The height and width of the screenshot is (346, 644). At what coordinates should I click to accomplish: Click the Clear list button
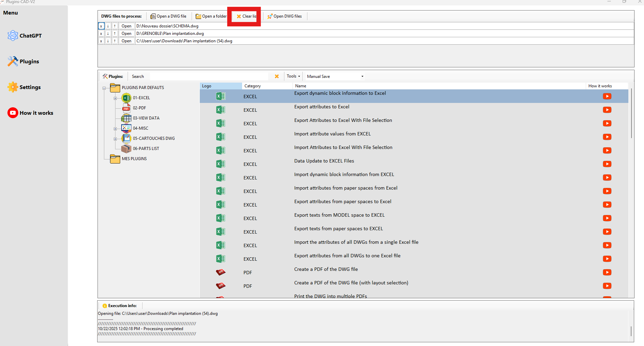(x=246, y=16)
